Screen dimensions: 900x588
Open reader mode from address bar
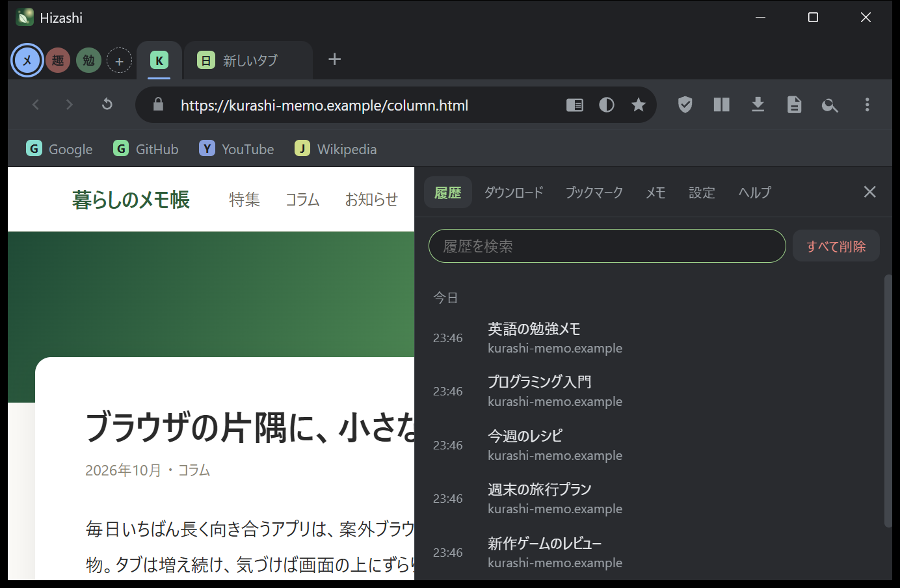[x=575, y=105]
